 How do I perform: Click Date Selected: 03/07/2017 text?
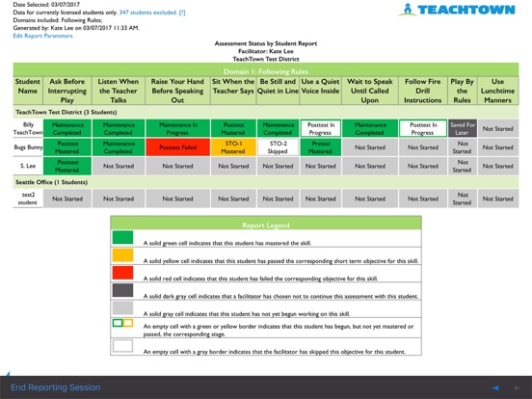click(x=46, y=5)
